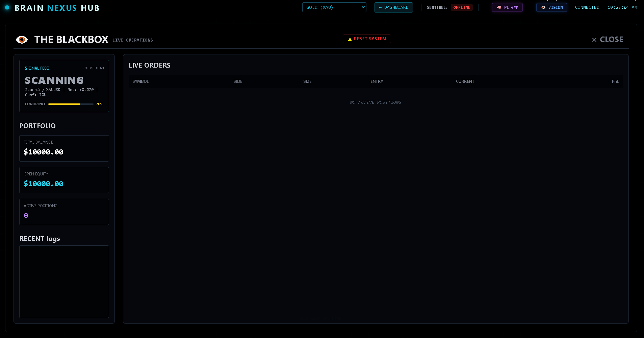Click the Confidence progress bar at 70%
This screenshot has height=338, width=644.
pos(71,104)
